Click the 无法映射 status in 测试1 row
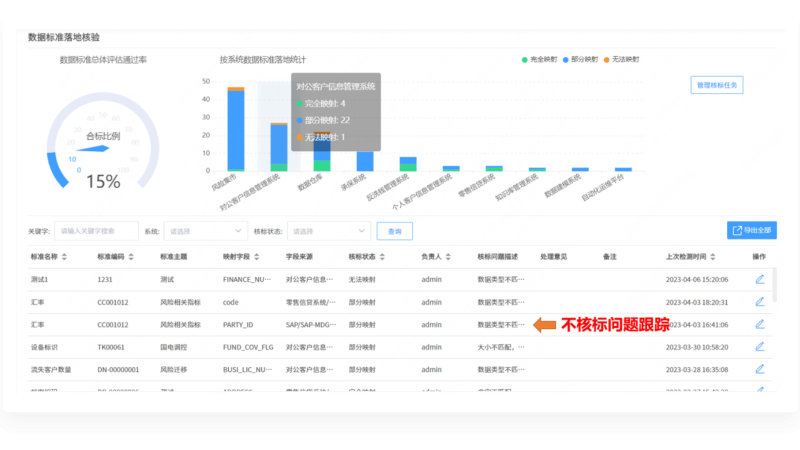The image size is (800, 450). click(362, 280)
